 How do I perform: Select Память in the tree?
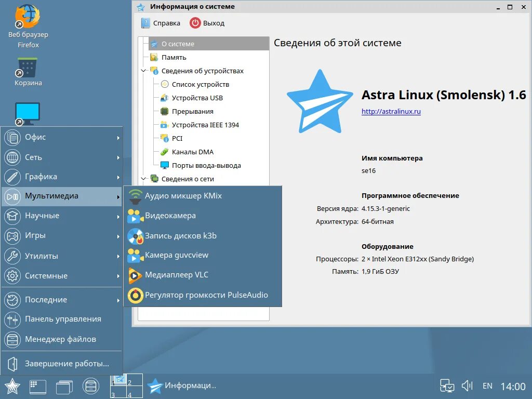(174, 57)
